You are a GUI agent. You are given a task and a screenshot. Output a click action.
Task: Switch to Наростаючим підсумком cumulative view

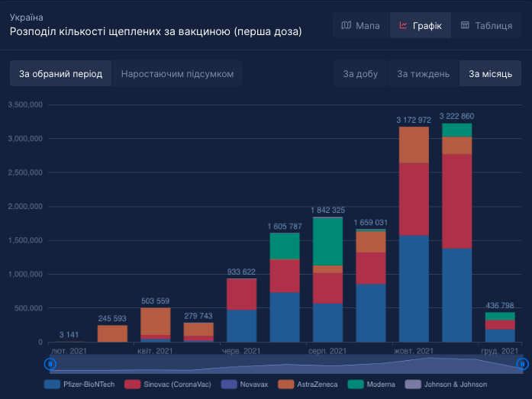pos(177,74)
